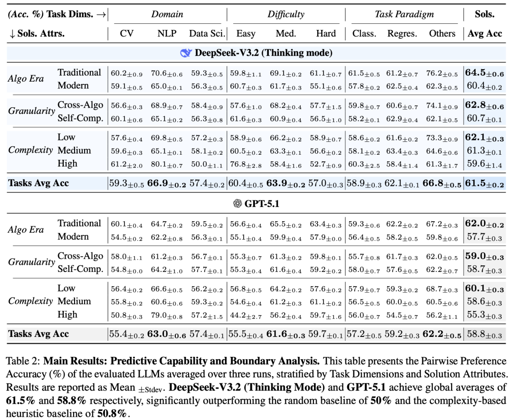513x420 pixels.
Task: Click the "↓ Sols. Attrs." header label
Action: click(37, 33)
